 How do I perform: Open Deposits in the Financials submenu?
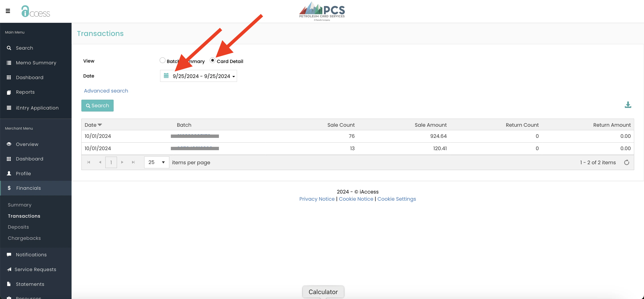click(18, 227)
